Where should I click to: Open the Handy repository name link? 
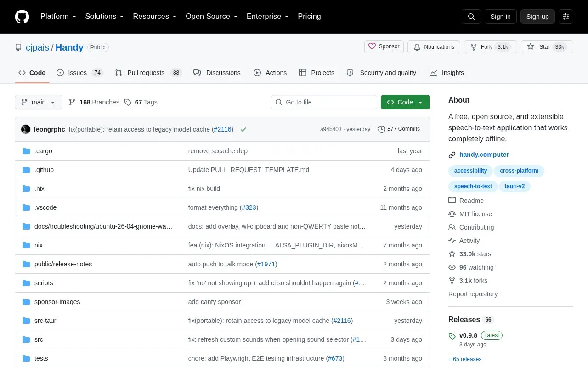69,47
